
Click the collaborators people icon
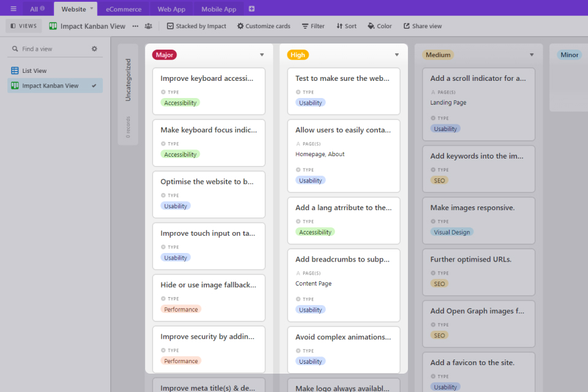148,26
